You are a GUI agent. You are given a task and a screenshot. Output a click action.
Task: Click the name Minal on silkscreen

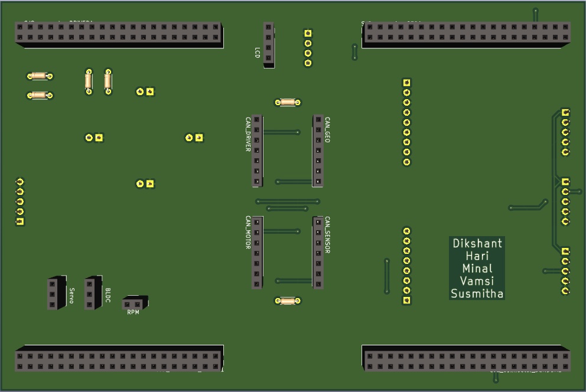click(x=477, y=269)
